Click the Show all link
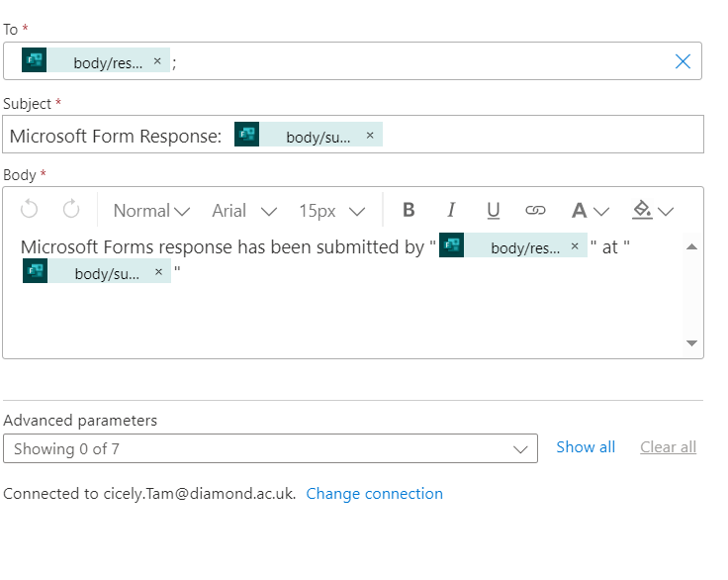The height and width of the screenshot is (580, 728). pyautogui.click(x=586, y=447)
